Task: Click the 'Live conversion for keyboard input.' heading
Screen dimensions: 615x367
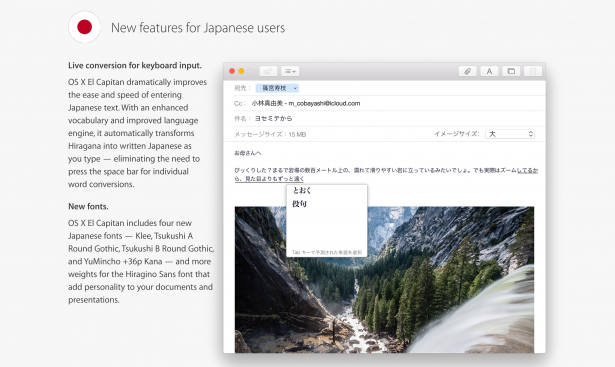Action: click(x=135, y=65)
